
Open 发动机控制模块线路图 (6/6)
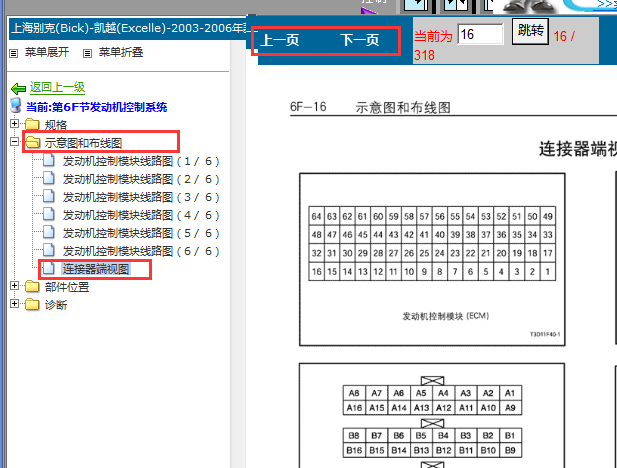click(x=141, y=251)
